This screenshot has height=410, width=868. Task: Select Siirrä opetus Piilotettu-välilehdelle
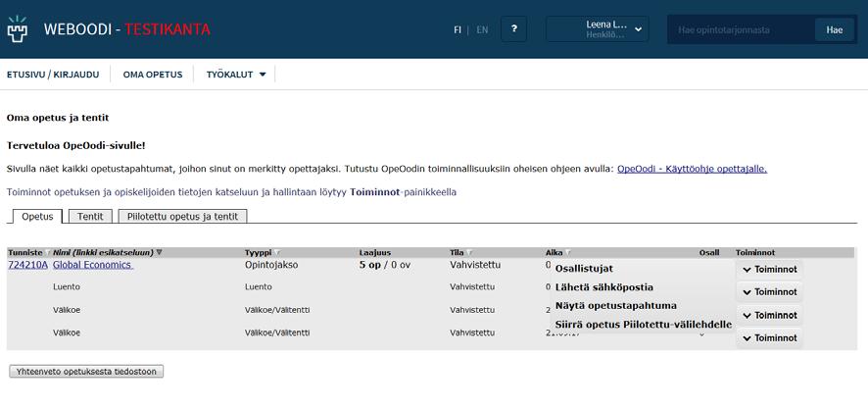(644, 325)
